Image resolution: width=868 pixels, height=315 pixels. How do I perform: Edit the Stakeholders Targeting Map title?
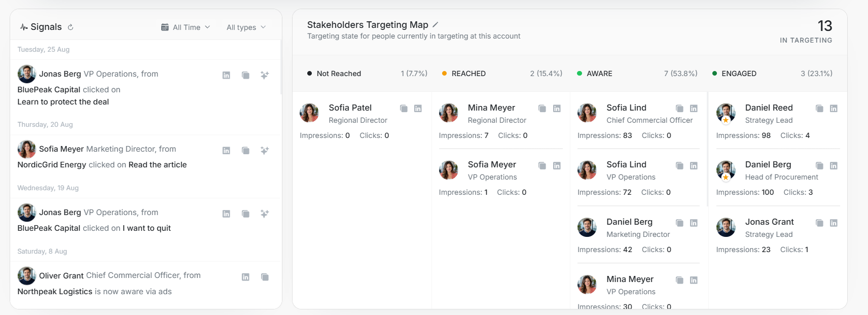[x=435, y=24]
